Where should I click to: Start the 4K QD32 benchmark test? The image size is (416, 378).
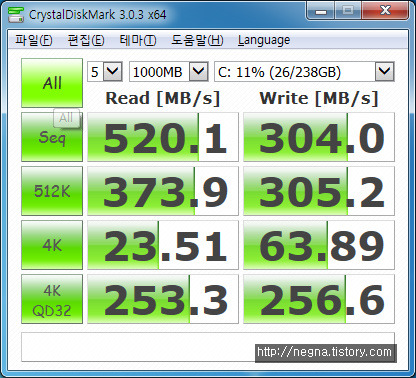coord(52,299)
